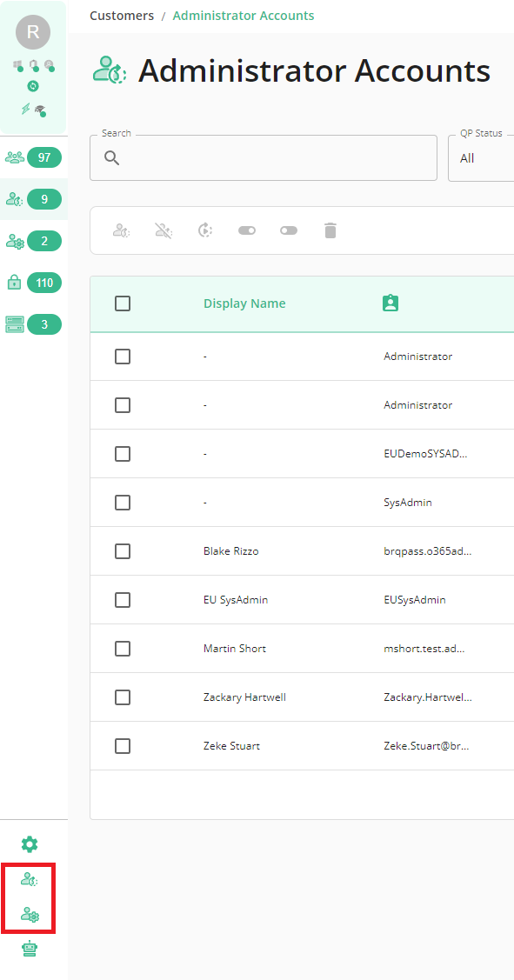Click the ID badge column header icon

tap(391, 303)
